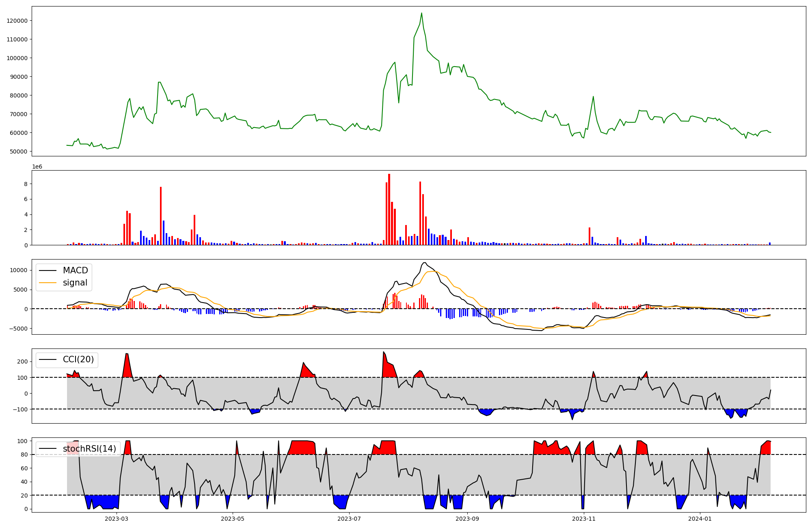Click the 2023-11 x-axis date label

pos(583,519)
